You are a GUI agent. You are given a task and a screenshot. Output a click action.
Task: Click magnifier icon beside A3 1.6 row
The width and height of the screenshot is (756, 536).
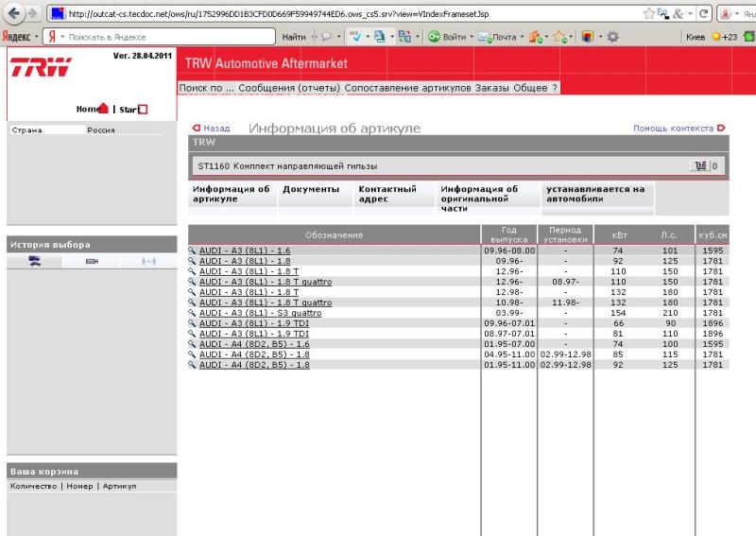tap(192, 251)
